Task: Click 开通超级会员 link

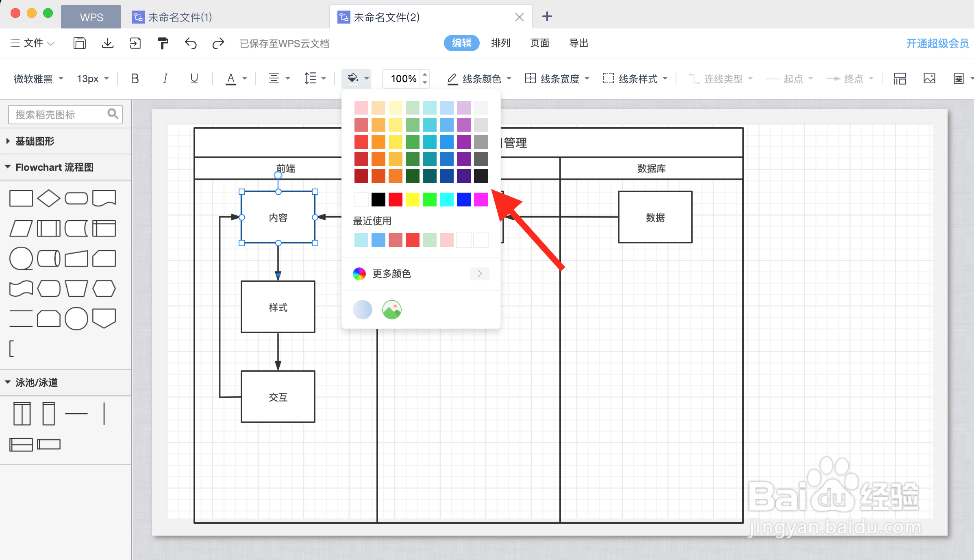Action: [937, 43]
